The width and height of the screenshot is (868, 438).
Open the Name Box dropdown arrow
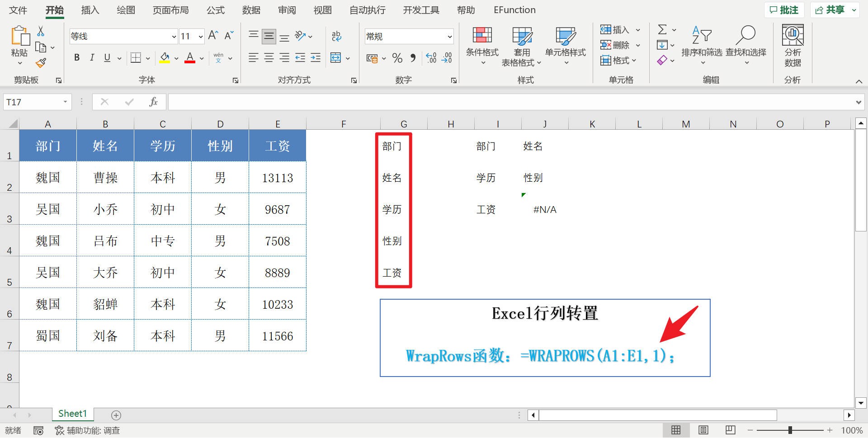coord(65,102)
